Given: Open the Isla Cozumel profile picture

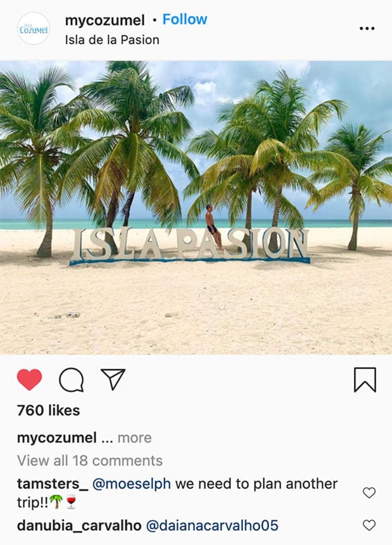Looking at the screenshot, I should pos(33,29).
